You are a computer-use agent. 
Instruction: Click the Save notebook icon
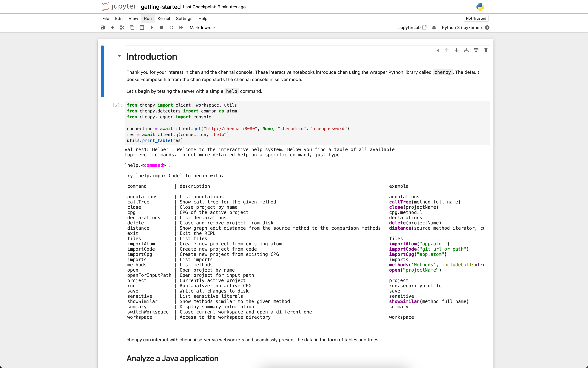click(x=103, y=28)
